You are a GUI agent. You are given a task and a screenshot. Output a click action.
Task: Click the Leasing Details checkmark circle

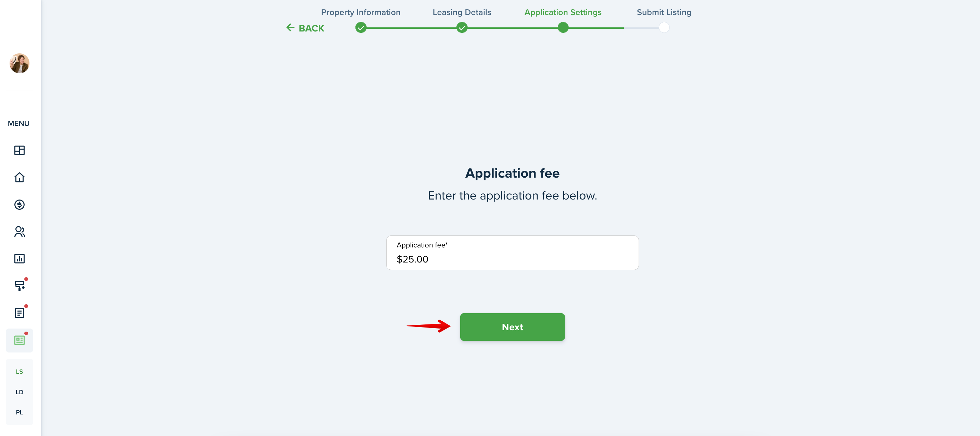[x=462, y=27]
